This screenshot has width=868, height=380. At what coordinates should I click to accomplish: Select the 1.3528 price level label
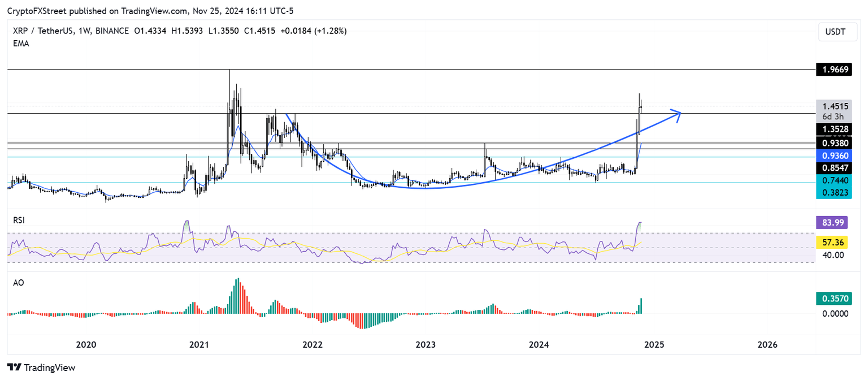[x=833, y=129]
